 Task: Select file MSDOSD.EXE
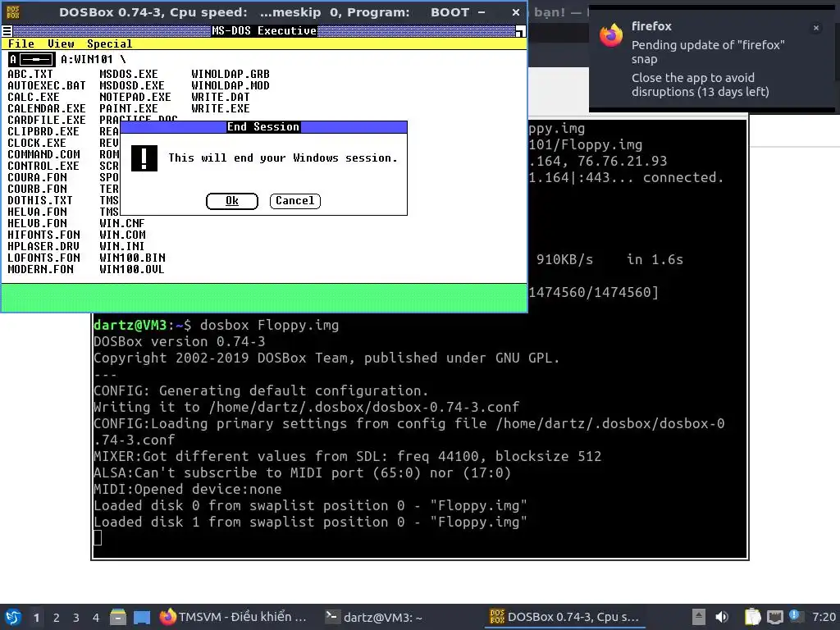[x=132, y=85]
